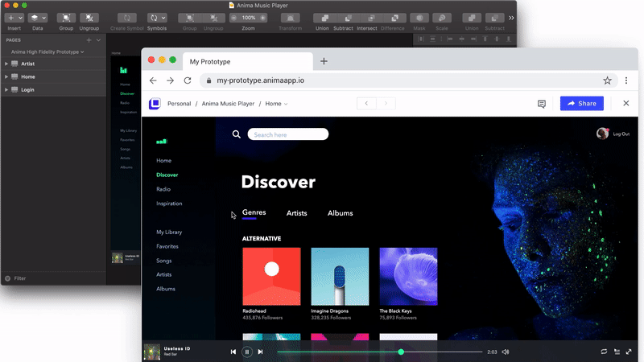This screenshot has height=362, width=644.
Task: Click the Difference icon in Sketch toolbar
Action: [x=394, y=18]
